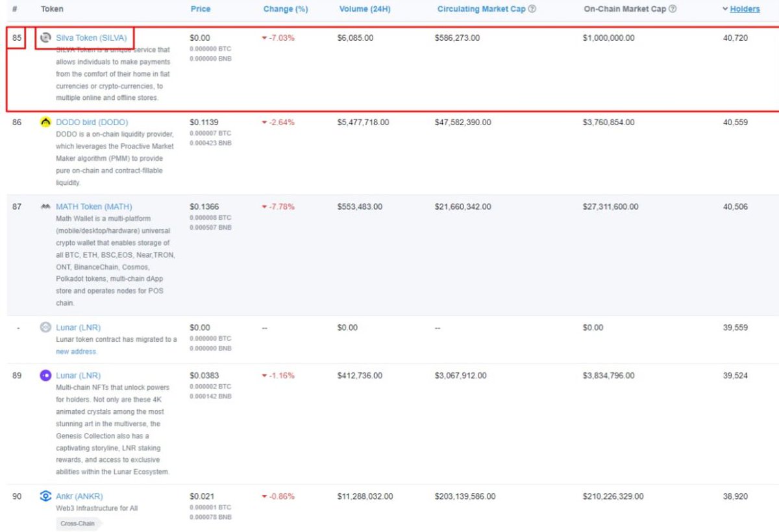This screenshot has width=779, height=532.
Task: Click the Change (%) column header
Action: pos(286,9)
